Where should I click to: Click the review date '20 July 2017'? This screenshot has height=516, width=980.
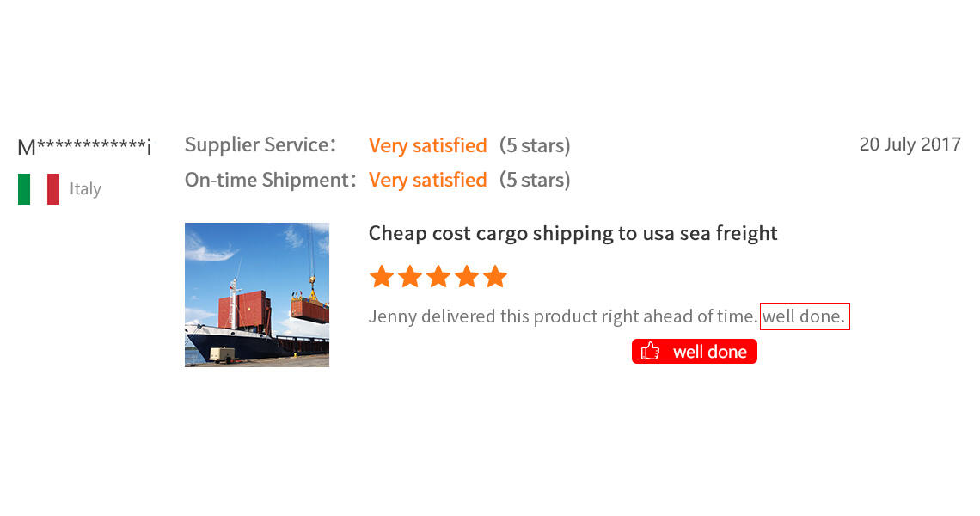click(910, 144)
